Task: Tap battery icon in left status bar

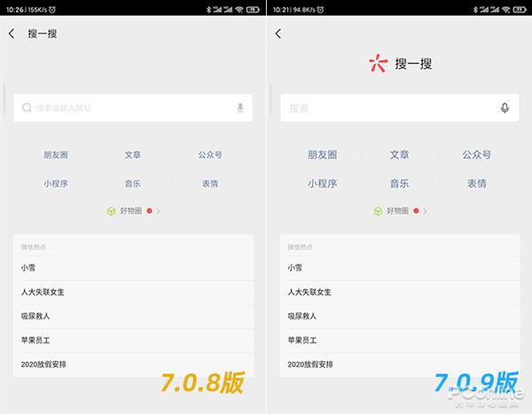Action: pos(253,10)
